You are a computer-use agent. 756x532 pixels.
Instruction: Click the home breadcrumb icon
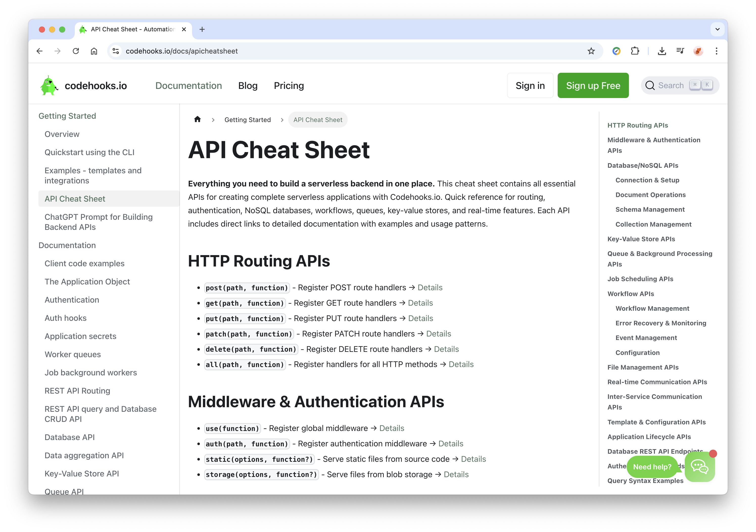[x=197, y=119]
